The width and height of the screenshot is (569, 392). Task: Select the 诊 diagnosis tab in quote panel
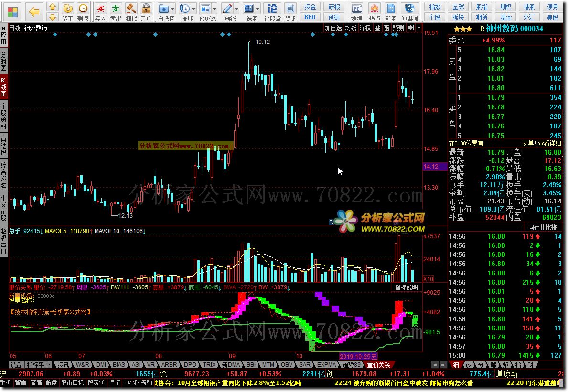pyautogui.click(x=469, y=364)
